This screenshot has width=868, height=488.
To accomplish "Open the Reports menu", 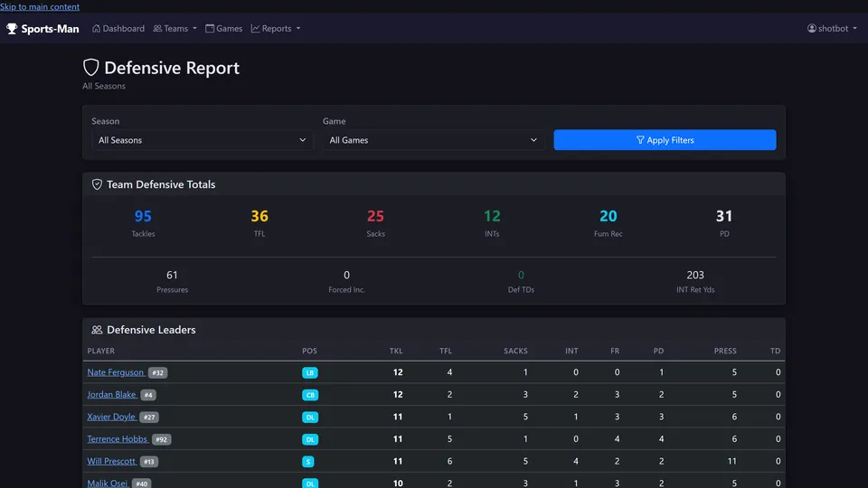I will [x=276, y=28].
